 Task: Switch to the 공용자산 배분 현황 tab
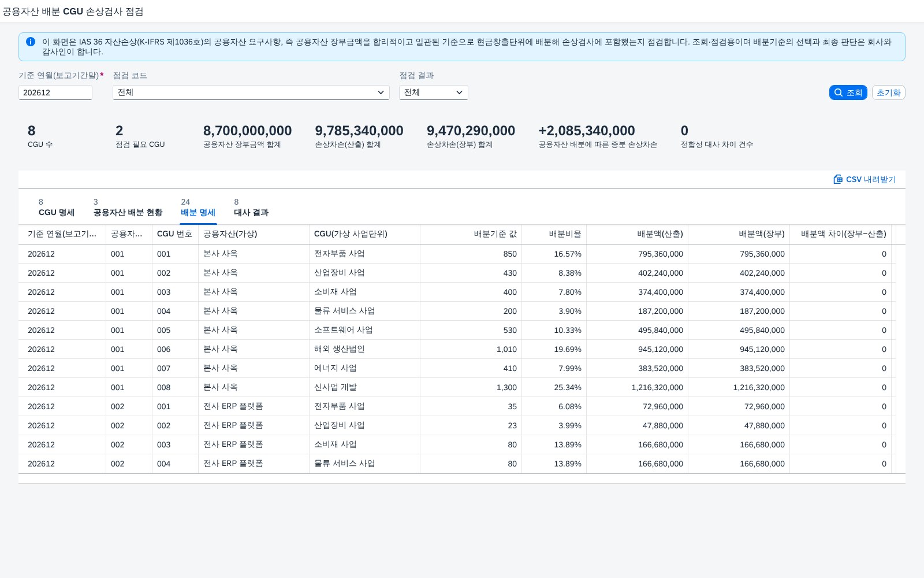pyautogui.click(x=128, y=208)
